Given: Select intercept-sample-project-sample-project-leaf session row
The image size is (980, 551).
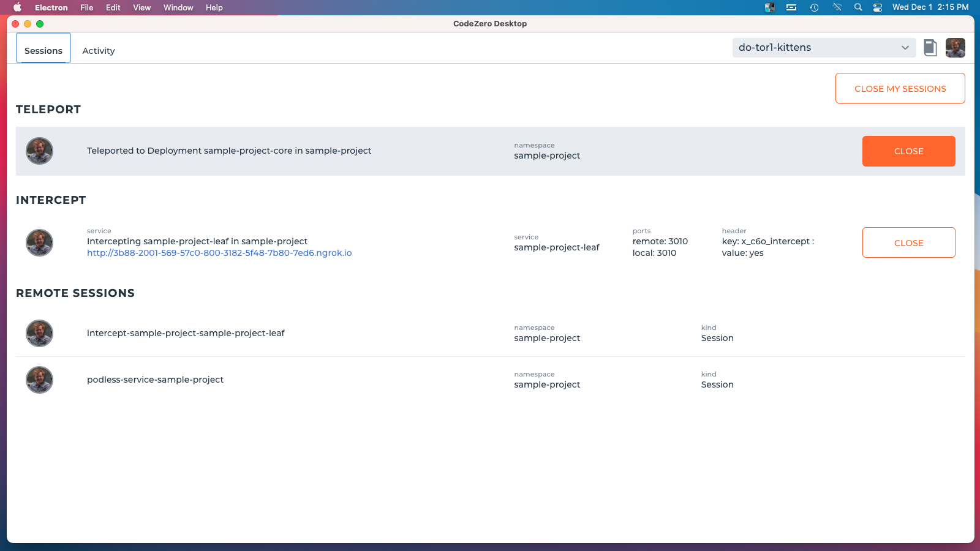Looking at the screenshot, I should 491,334.
